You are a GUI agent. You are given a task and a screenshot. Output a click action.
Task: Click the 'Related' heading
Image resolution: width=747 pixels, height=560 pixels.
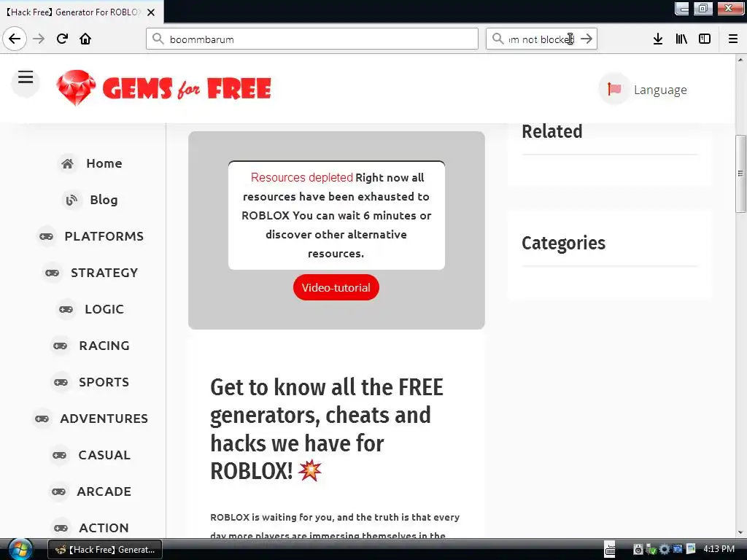tap(552, 132)
